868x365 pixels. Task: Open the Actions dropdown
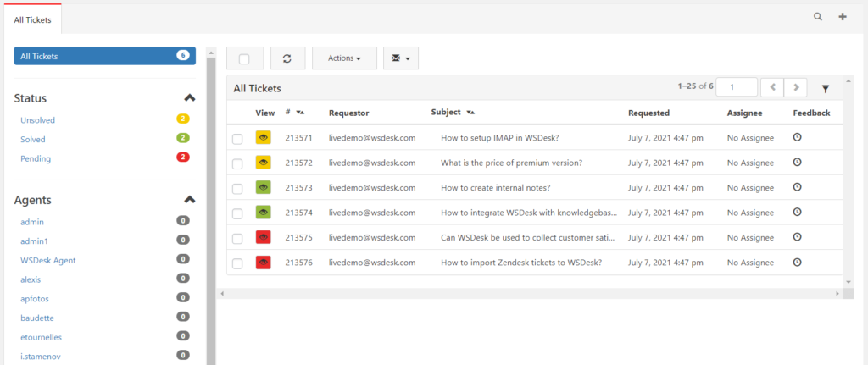point(344,58)
